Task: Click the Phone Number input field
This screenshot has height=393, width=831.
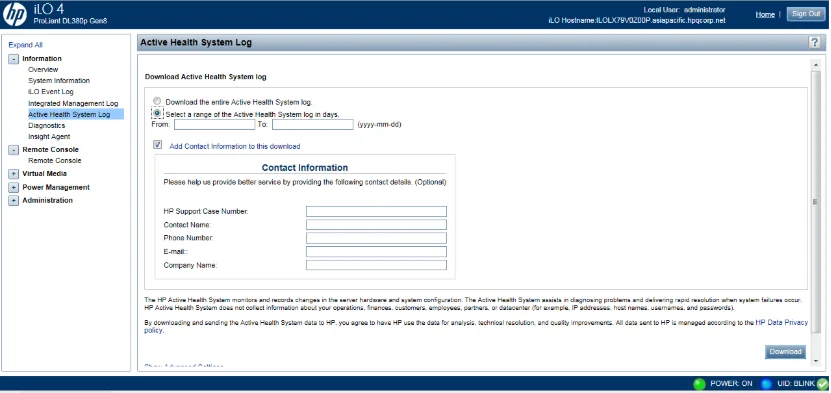Action: 376,238
